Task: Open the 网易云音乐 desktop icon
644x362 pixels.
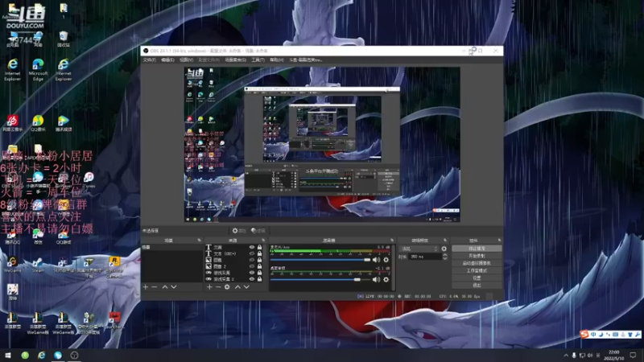Action: pyautogui.click(x=13, y=123)
